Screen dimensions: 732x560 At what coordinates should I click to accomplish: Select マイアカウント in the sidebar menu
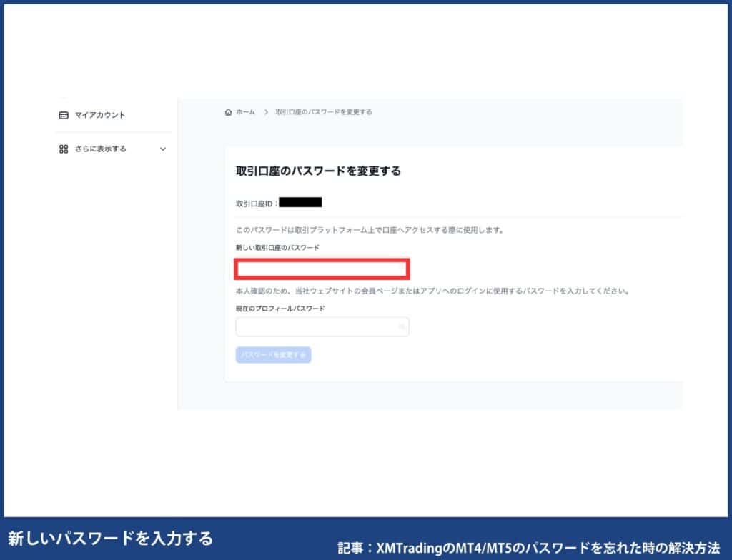(99, 114)
